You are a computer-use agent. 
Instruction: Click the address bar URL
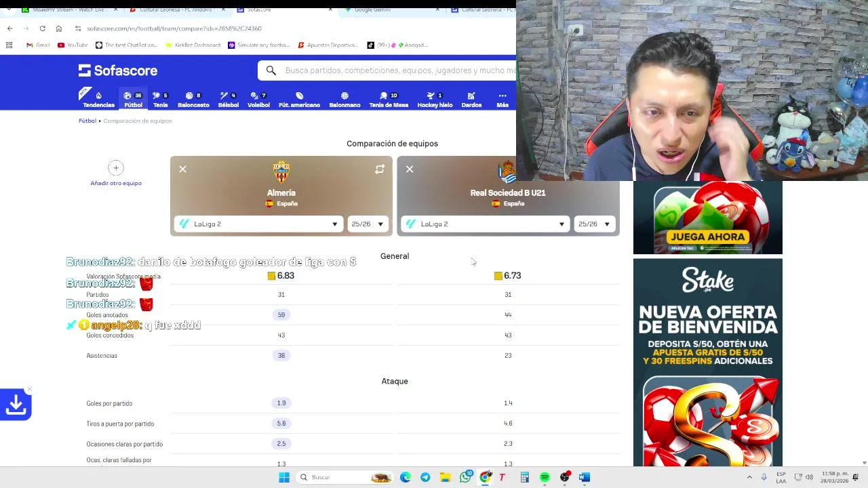click(x=174, y=28)
